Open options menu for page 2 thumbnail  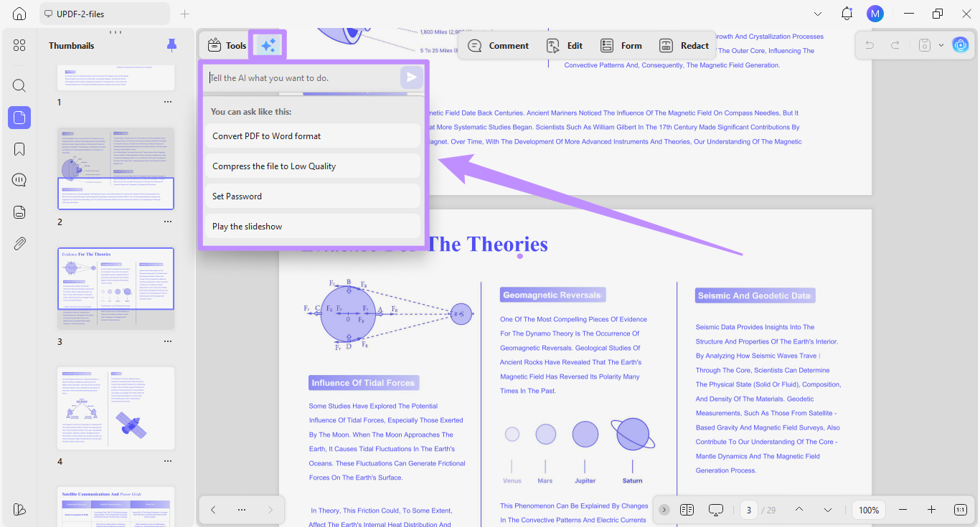click(168, 222)
